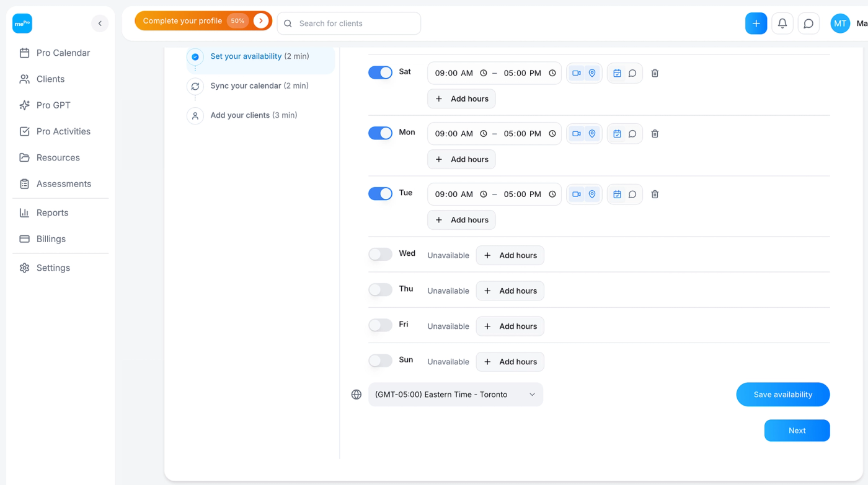Select the Sync your calendar step
Screen dimensions: 868x485
coord(260,86)
